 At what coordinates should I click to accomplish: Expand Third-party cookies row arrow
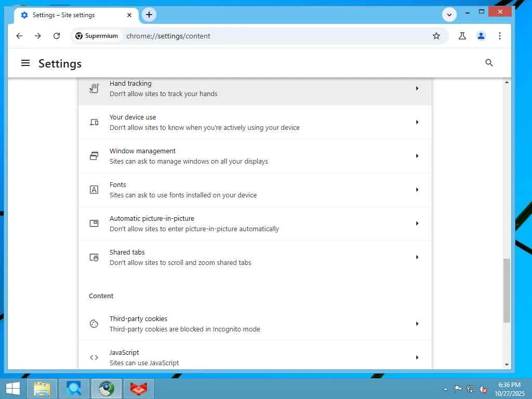(x=417, y=324)
